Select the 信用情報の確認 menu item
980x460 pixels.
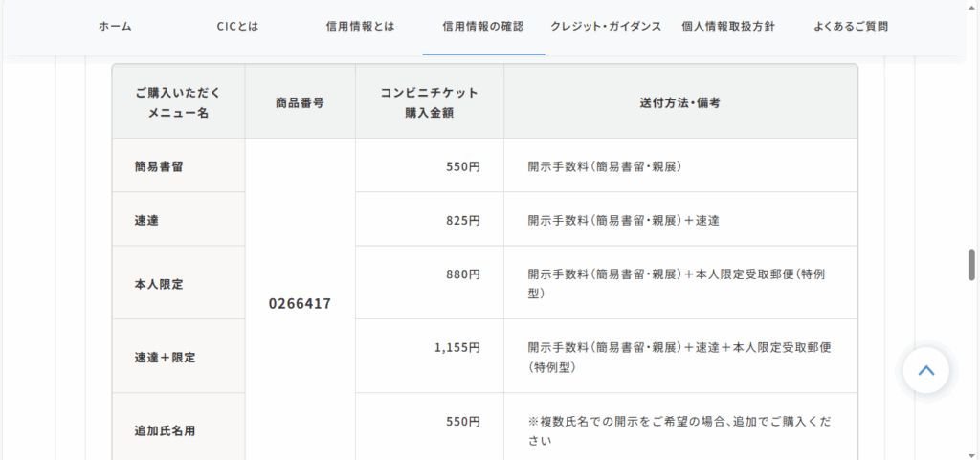483,26
